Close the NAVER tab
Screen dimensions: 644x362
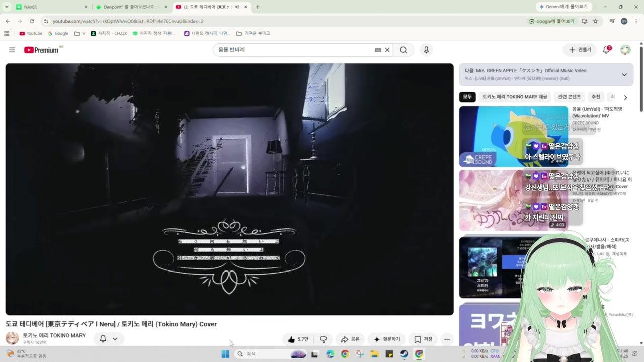tap(86, 7)
